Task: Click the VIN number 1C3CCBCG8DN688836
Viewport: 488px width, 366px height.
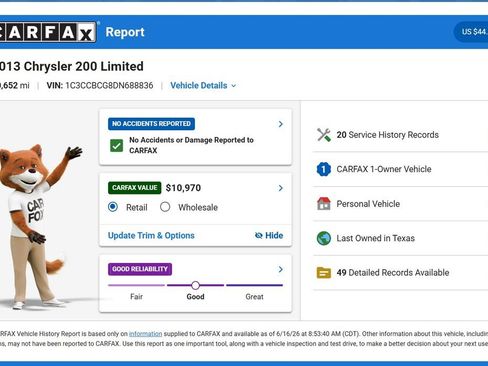Action: [109, 86]
